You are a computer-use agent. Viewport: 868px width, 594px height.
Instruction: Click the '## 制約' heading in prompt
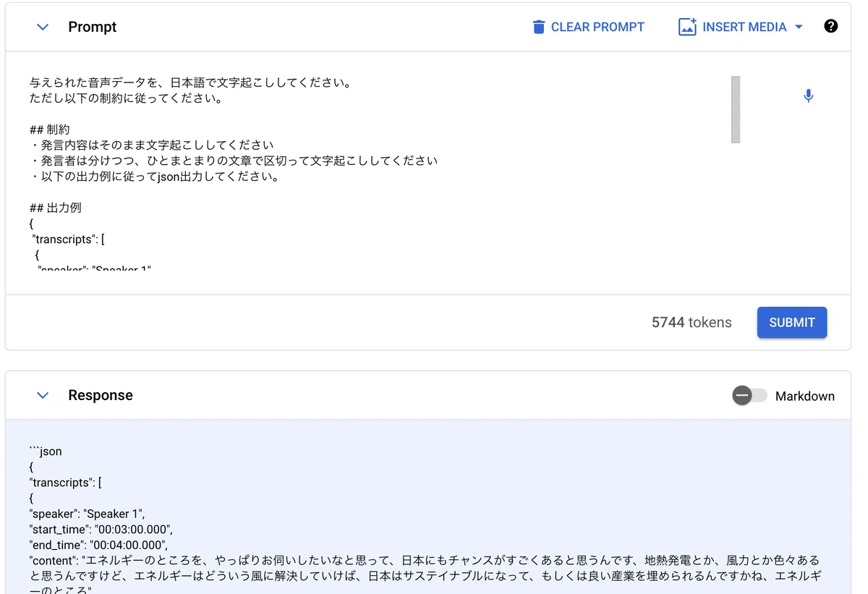tap(50, 130)
